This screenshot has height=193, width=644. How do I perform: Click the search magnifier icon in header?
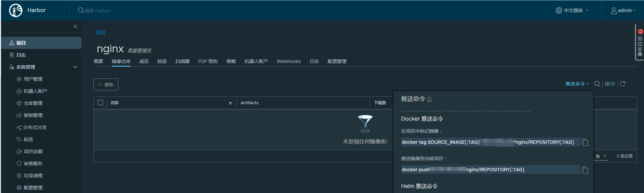[x=81, y=10]
